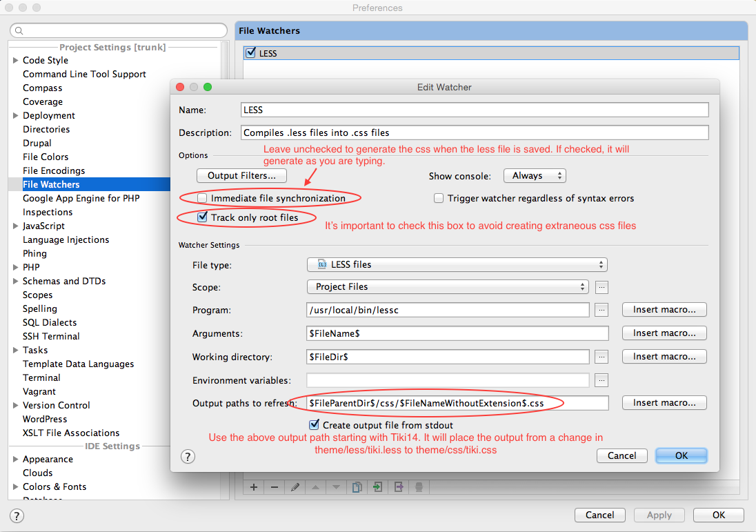Click the Preferences search box
Image resolution: width=756 pixels, height=532 pixels.
(x=119, y=31)
